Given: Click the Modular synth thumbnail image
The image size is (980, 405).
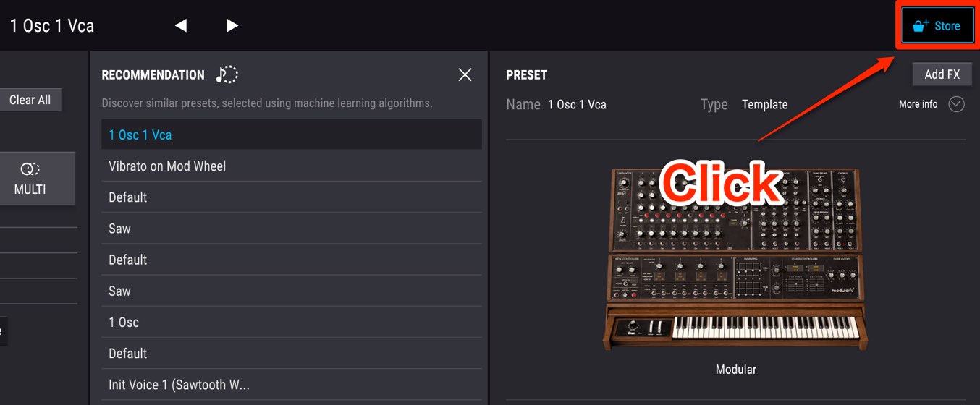Looking at the screenshot, I should pos(735,261).
